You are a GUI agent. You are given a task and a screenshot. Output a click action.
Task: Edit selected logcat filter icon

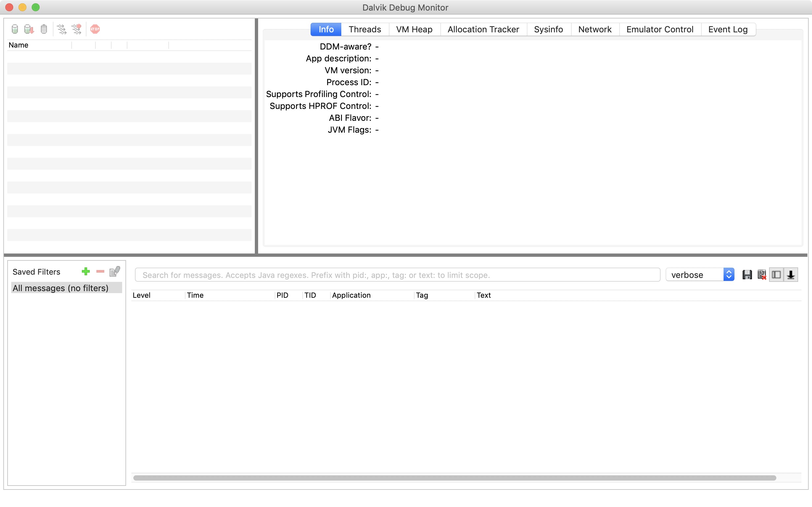click(x=115, y=271)
